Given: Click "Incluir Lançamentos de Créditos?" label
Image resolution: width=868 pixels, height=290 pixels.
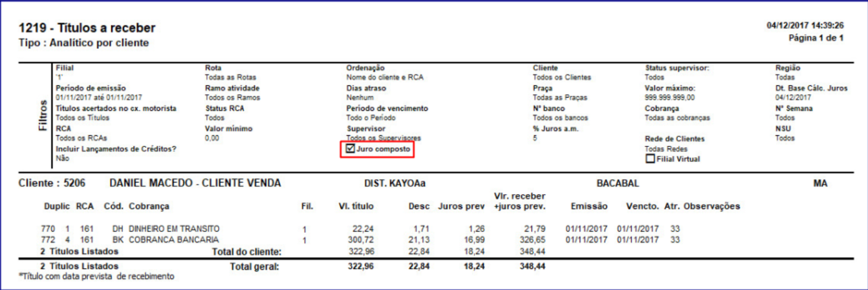Looking at the screenshot, I should (x=116, y=149).
